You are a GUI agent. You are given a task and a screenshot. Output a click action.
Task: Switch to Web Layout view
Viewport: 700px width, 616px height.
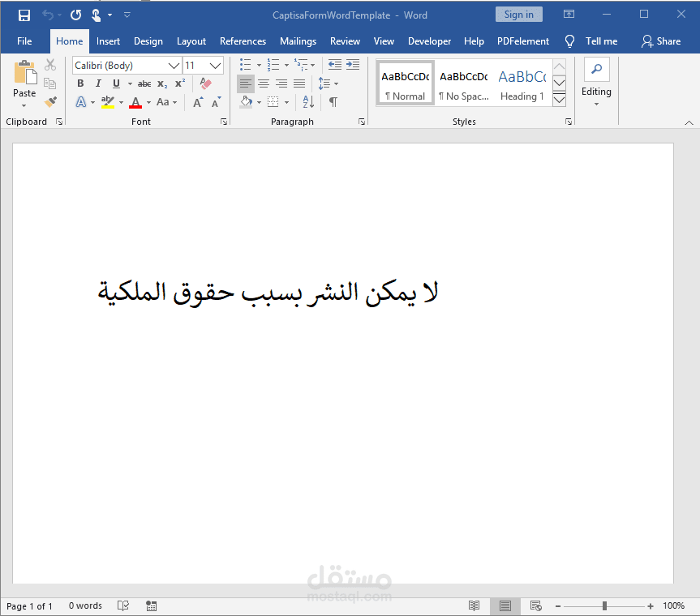[x=535, y=605]
